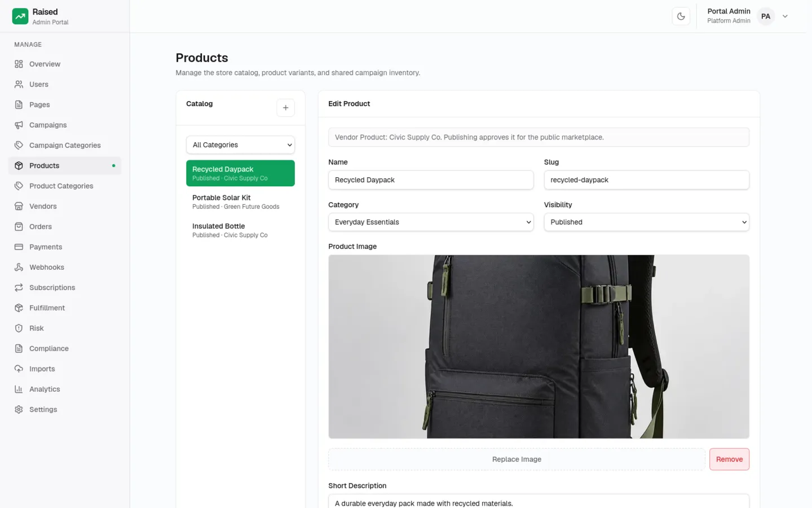Click the Replace Image button
The image size is (812, 508).
coord(517,459)
